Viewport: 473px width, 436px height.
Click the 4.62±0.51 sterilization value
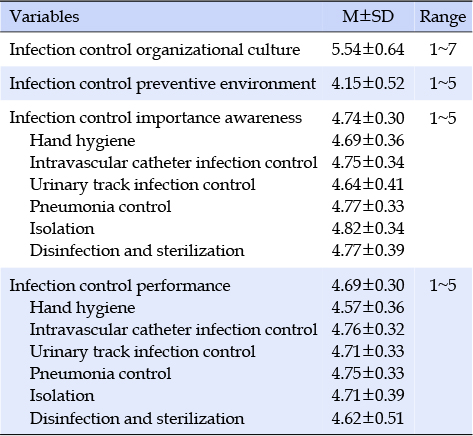[368, 418]
